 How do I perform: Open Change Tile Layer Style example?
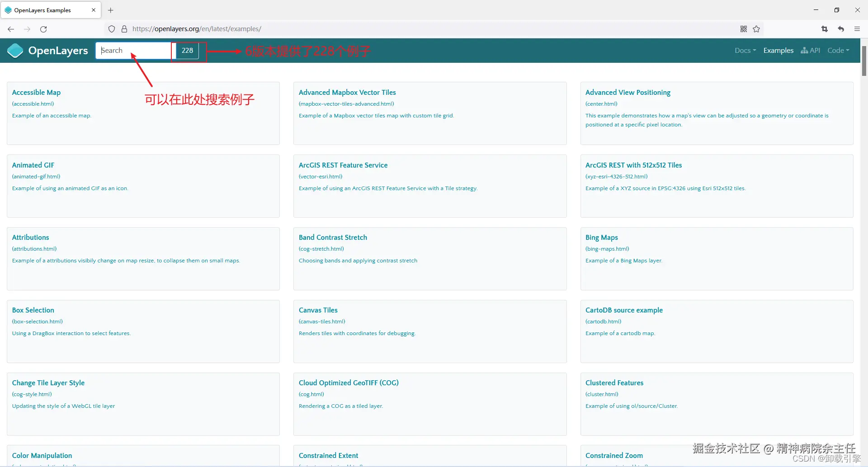48,383
